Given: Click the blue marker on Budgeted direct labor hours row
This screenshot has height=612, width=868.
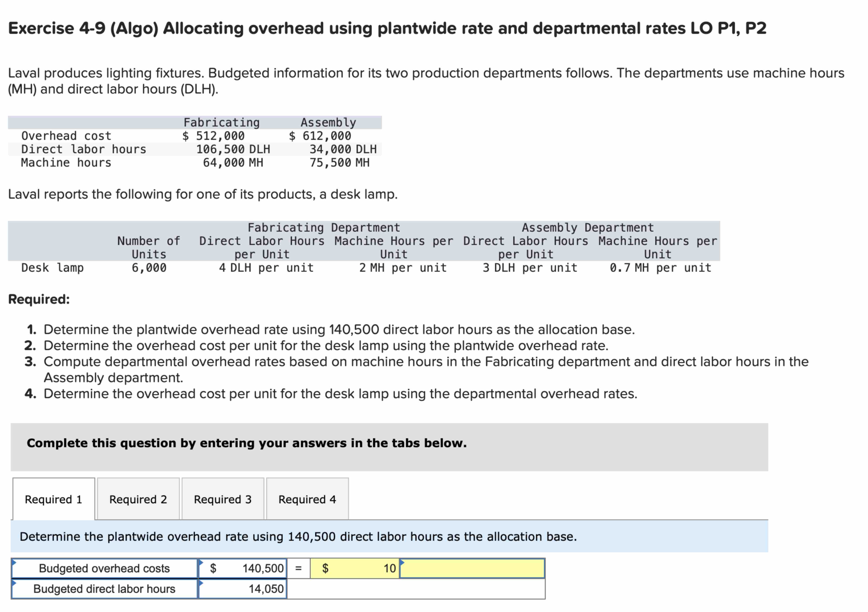Looking at the screenshot, I should pyautogui.click(x=14, y=583).
